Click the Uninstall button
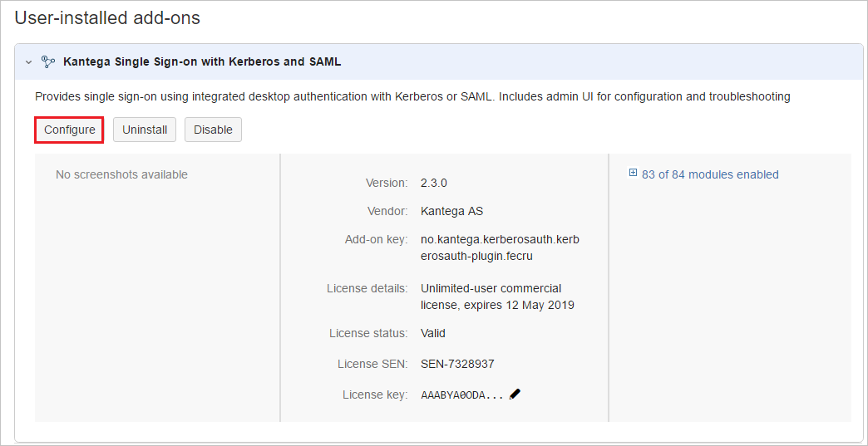 (145, 130)
